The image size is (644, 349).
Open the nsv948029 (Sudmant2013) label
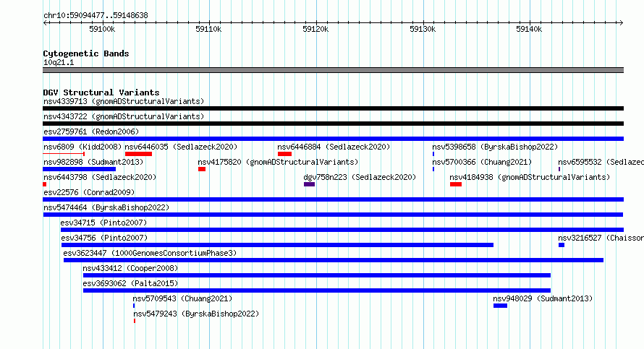(x=543, y=298)
